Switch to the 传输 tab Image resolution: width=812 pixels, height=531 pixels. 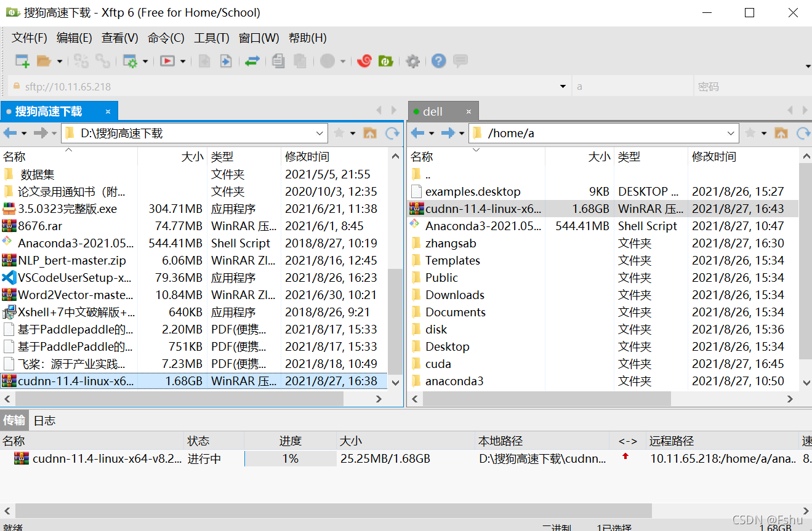[14, 420]
